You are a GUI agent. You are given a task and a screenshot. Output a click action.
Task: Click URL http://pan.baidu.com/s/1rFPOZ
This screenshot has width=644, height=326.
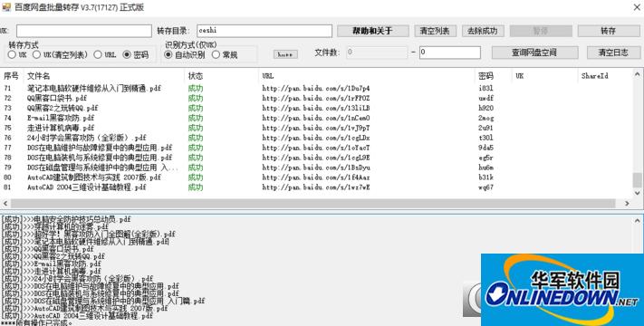[x=316, y=98]
